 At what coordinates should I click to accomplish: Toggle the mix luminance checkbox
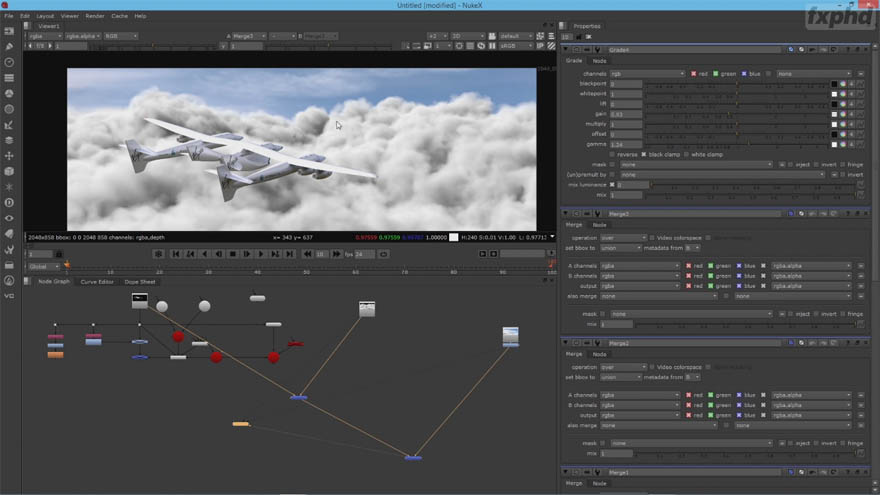click(612, 185)
